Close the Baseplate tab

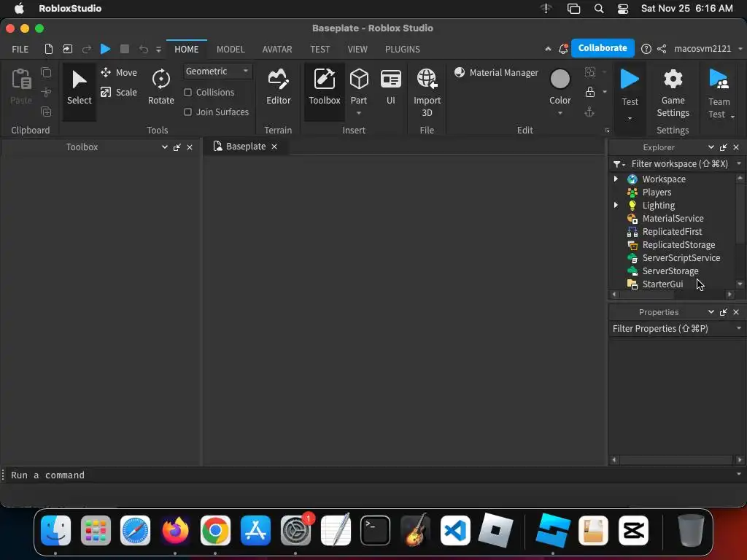click(x=274, y=147)
